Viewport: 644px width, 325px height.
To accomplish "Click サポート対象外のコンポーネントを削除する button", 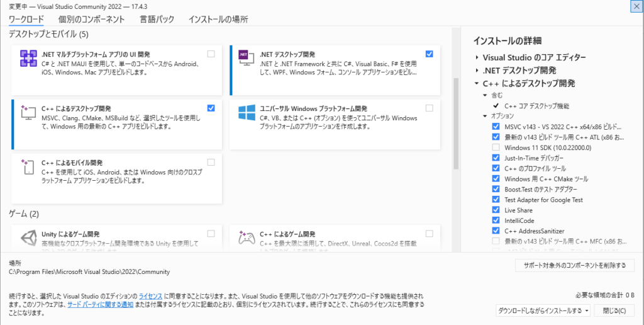I will pyautogui.click(x=575, y=265).
